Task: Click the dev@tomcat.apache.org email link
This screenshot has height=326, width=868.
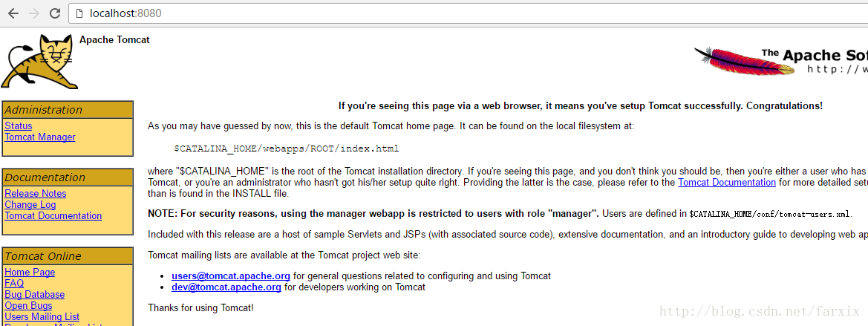Action: (x=226, y=287)
